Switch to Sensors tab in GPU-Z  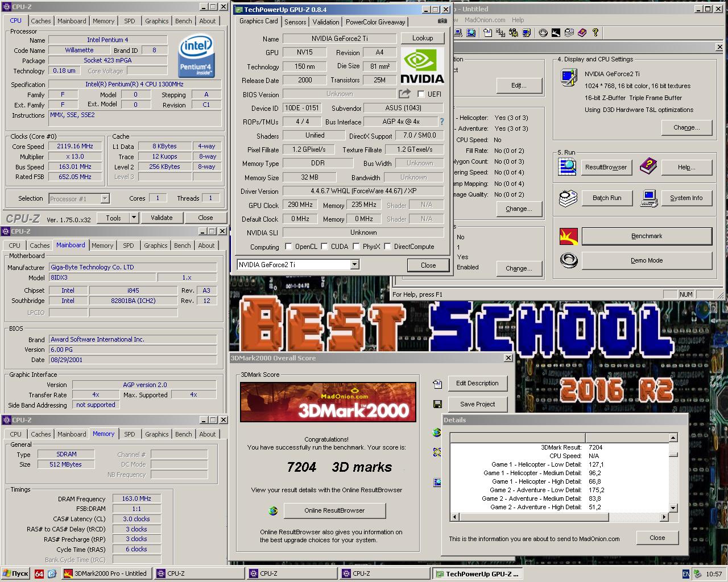(x=295, y=22)
